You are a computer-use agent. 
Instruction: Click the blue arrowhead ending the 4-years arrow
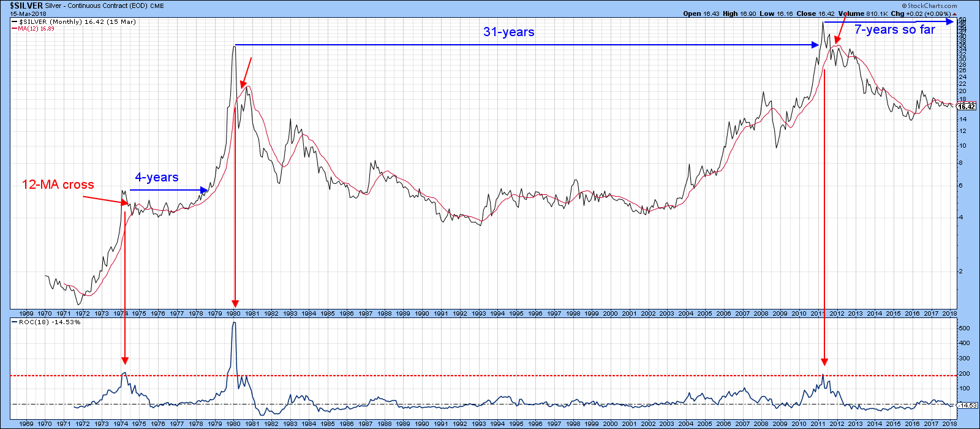click(x=205, y=190)
